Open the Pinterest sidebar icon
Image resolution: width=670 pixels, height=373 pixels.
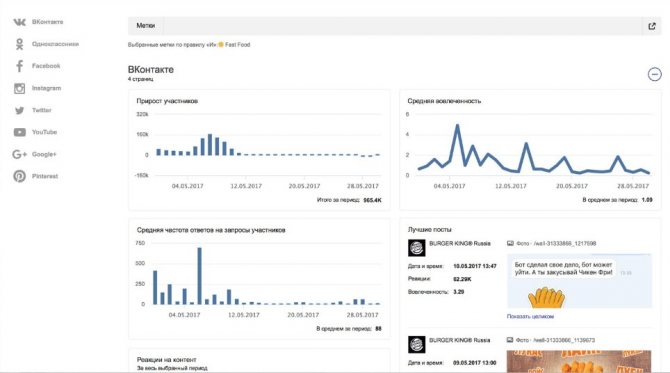pyautogui.click(x=19, y=176)
